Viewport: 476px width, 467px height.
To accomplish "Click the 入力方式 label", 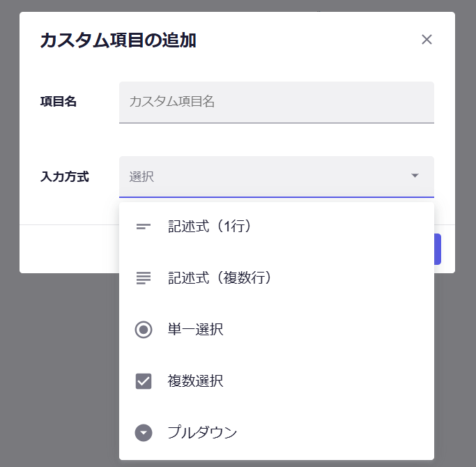I will click(x=65, y=177).
